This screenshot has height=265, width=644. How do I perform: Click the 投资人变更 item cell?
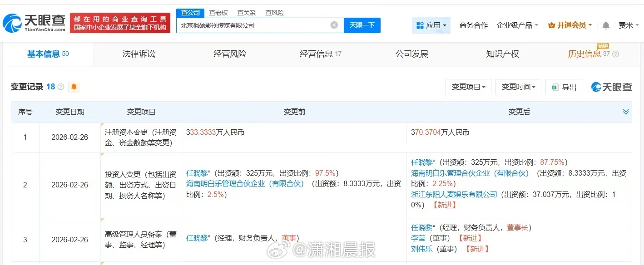coord(141,185)
